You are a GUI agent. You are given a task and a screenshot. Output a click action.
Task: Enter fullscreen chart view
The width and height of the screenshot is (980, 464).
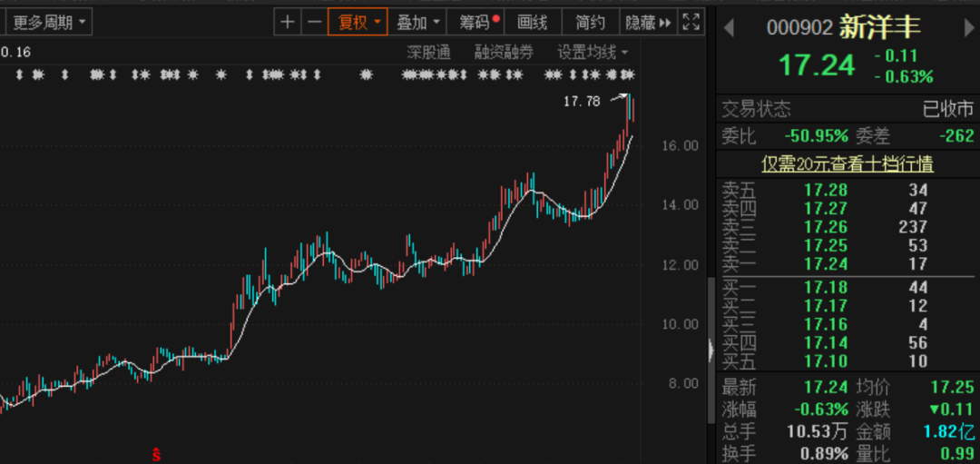click(691, 22)
